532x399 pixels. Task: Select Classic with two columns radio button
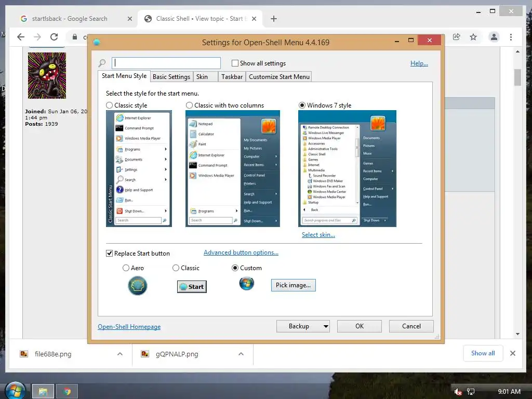click(189, 105)
